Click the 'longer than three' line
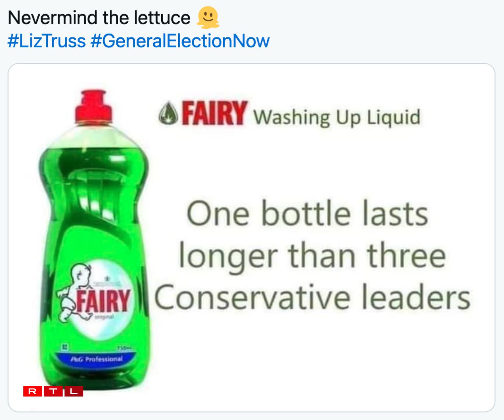The image size is (504, 420). (x=312, y=256)
